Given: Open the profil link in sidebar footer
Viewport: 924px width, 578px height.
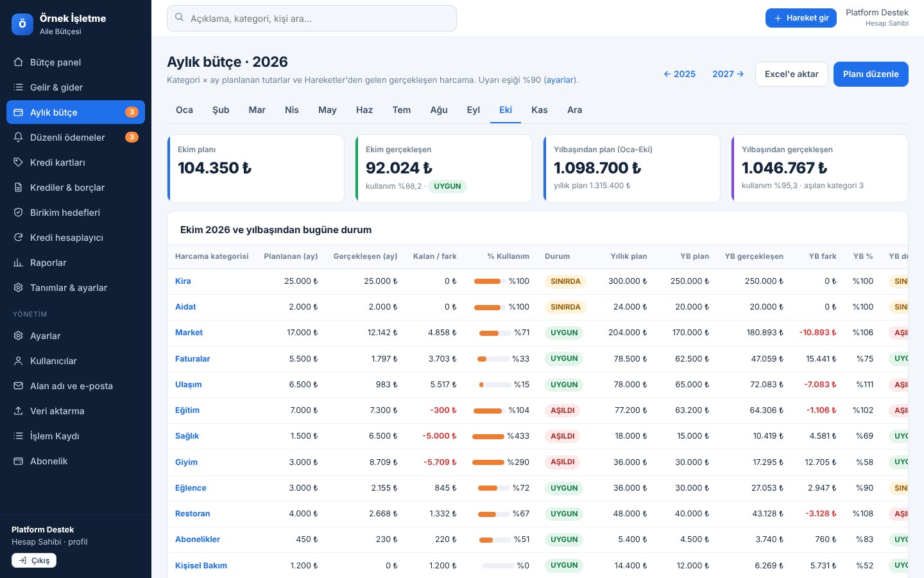Looking at the screenshot, I should click(x=78, y=542).
